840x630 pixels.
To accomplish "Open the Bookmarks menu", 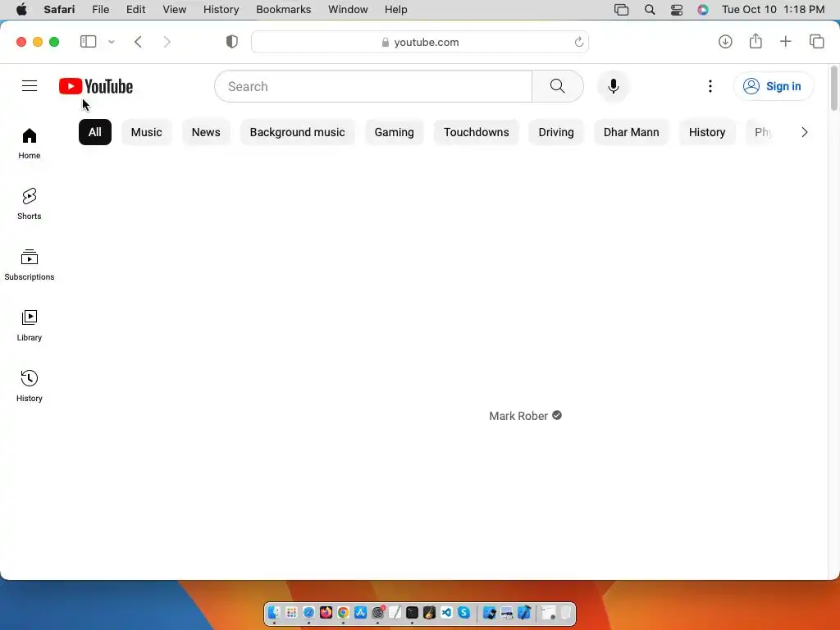I will coord(283,10).
